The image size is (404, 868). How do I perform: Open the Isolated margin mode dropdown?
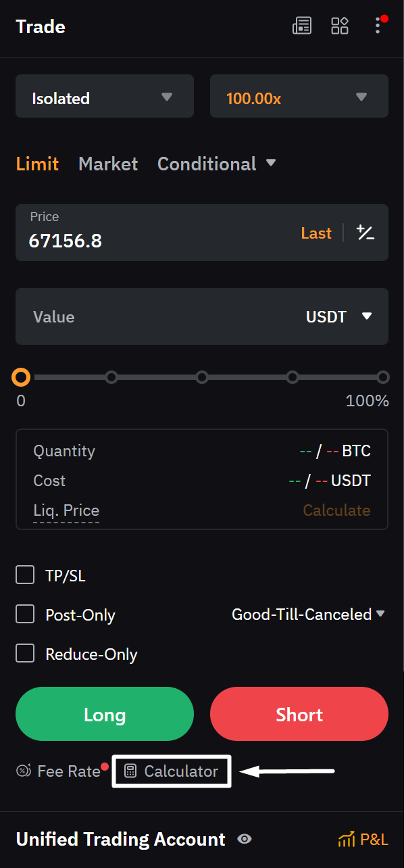[105, 96]
